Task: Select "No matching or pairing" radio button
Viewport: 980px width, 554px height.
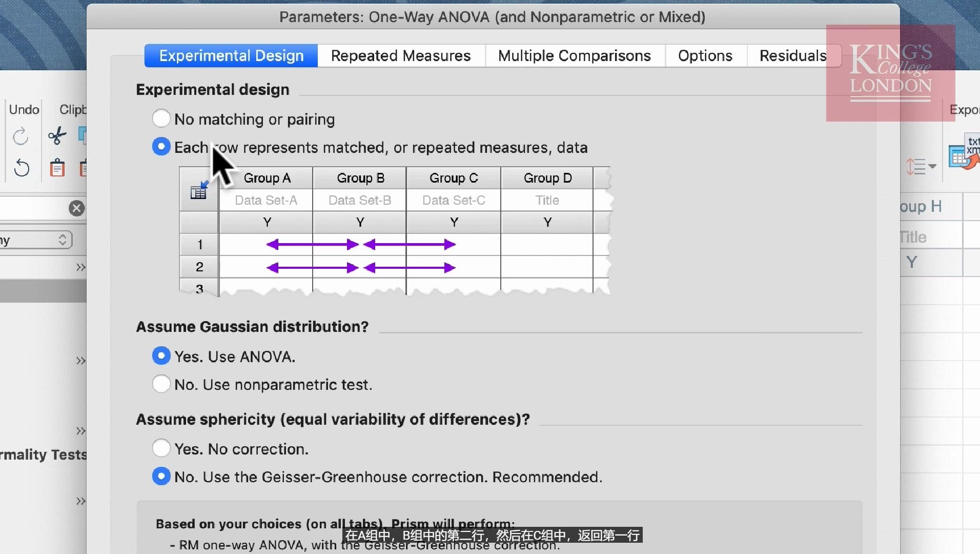Action: pos(161,119)
